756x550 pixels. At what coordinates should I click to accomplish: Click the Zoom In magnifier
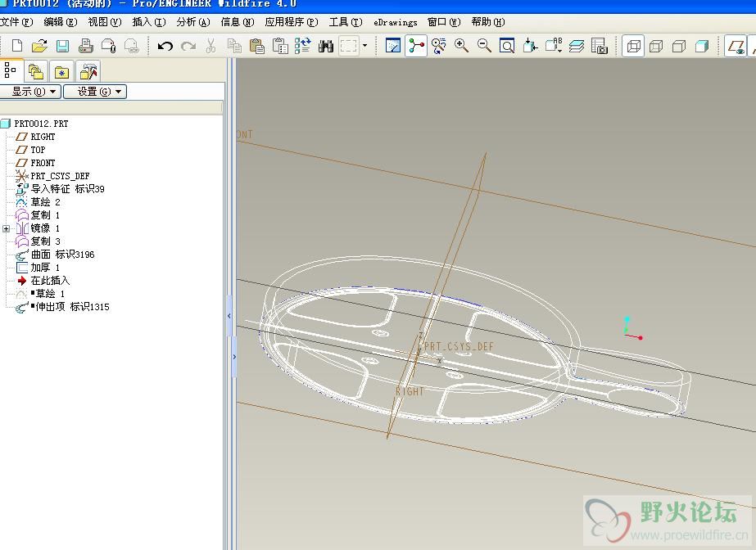click(x=462, y=46)
